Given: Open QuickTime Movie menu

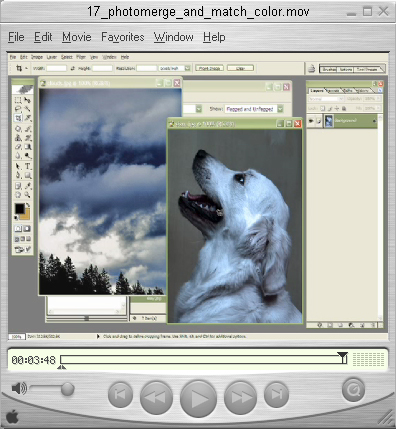Looking at the screenshot, I should pyautogui.click(x=77, y=37).
